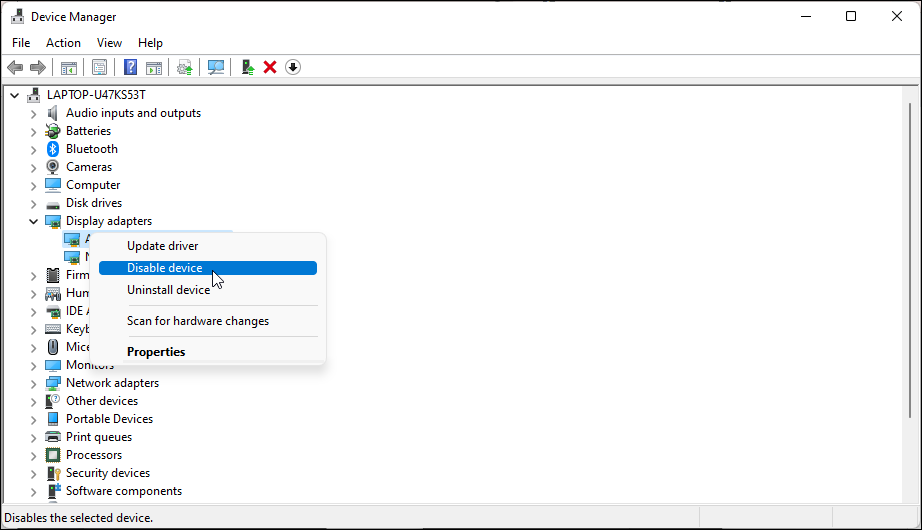The width and height of the screenshot is (922, 530).
Task: Expand the Print queues node chevron
Action: [34, 438]
